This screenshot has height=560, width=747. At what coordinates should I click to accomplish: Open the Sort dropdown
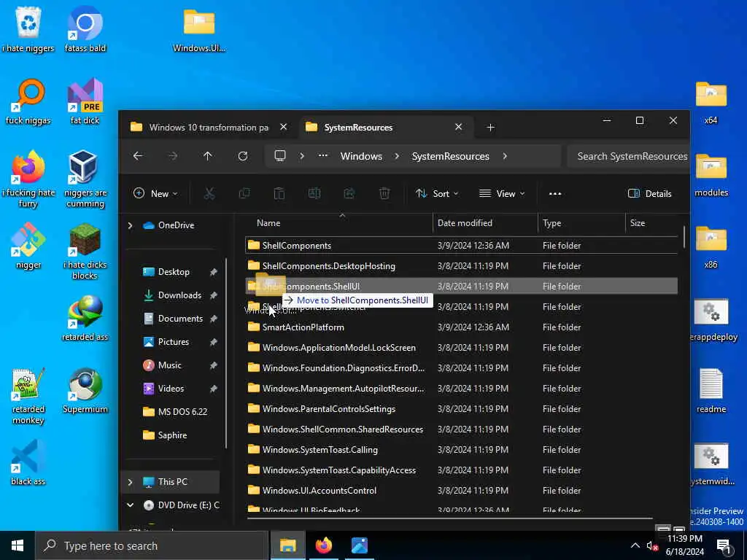pos(437,193)
